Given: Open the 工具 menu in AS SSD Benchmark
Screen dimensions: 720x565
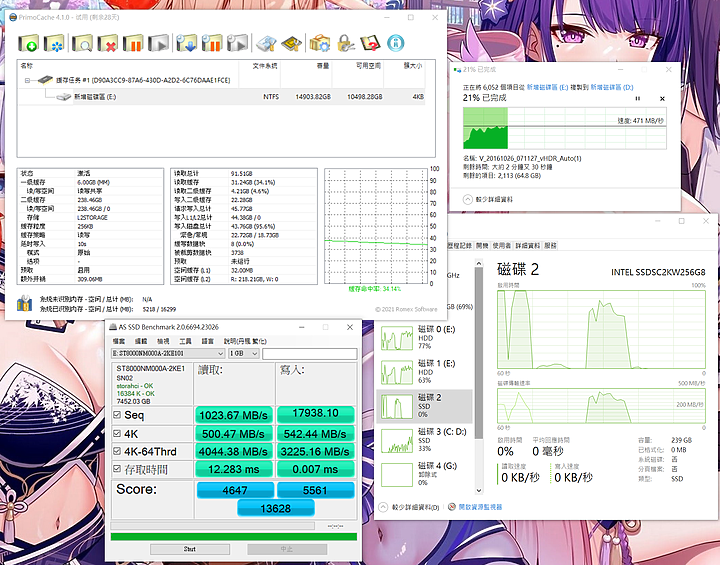Looking at the screenshot, I should tap(186, 341).
